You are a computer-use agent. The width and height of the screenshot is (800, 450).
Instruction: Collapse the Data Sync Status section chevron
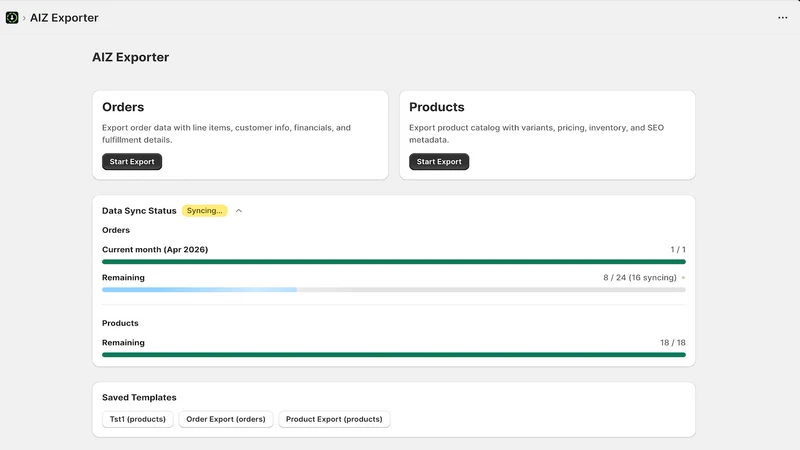pyautogui.click(x=239, y=211)
